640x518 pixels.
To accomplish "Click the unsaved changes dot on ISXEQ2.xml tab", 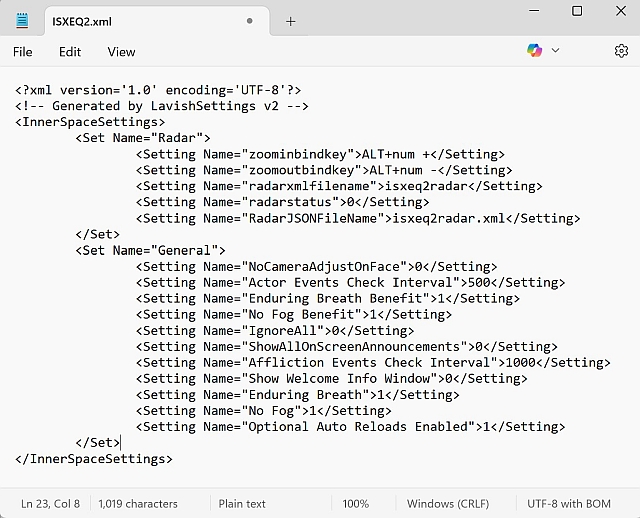I will tap(250, 21).
